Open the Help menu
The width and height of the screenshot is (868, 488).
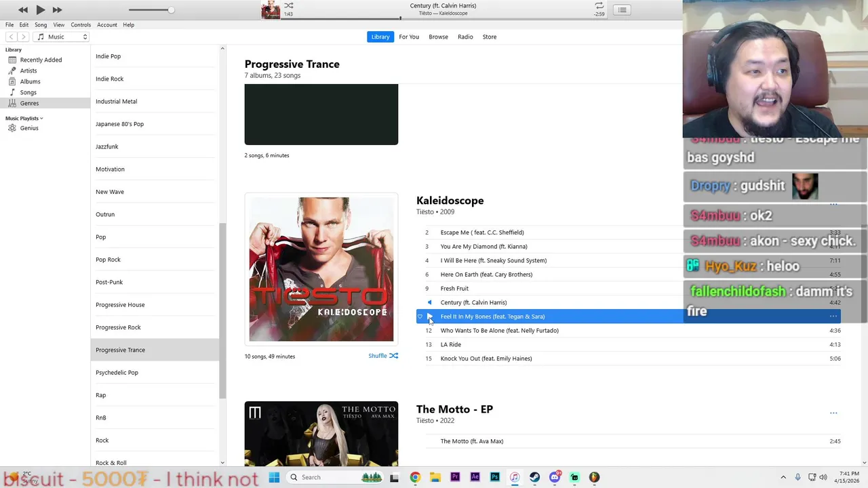[128, 24]
